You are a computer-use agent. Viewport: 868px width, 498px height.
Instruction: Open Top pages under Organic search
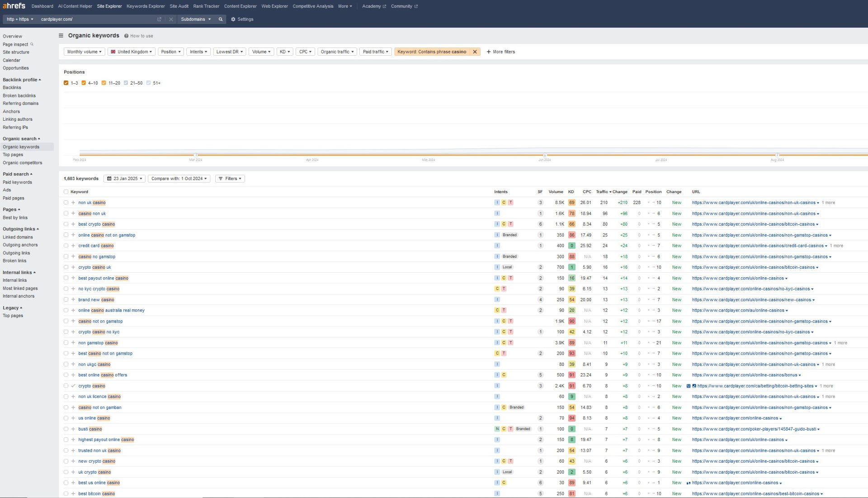13,155
